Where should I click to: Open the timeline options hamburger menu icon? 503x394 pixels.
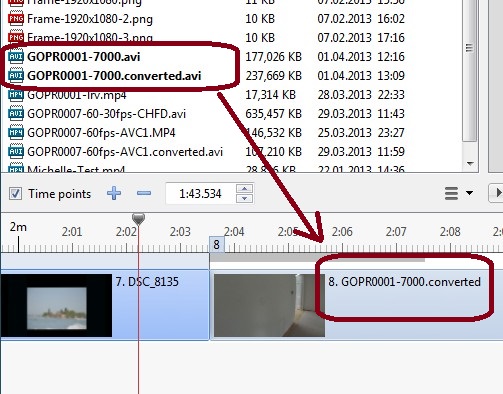click(451, 193)
